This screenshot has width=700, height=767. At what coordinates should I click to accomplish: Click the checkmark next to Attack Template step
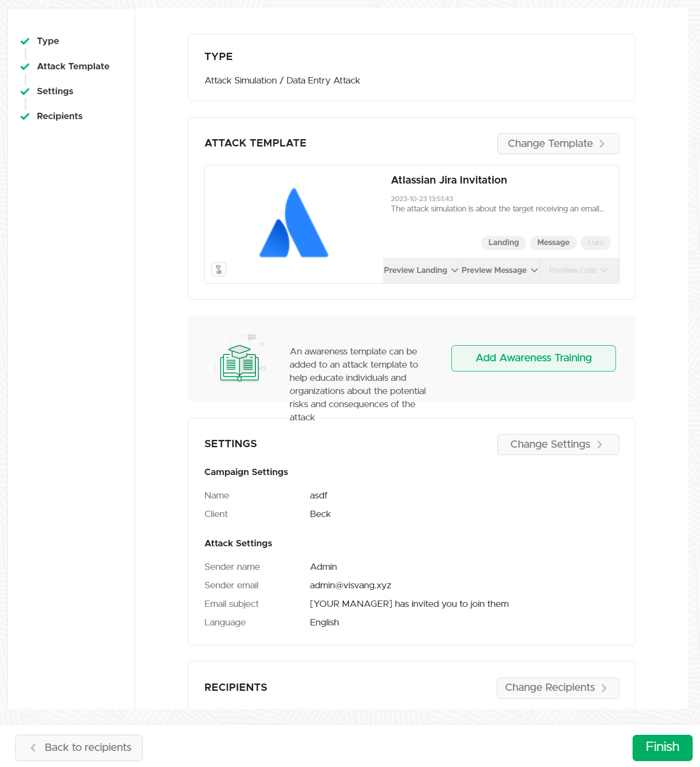[x=25, y=66]
